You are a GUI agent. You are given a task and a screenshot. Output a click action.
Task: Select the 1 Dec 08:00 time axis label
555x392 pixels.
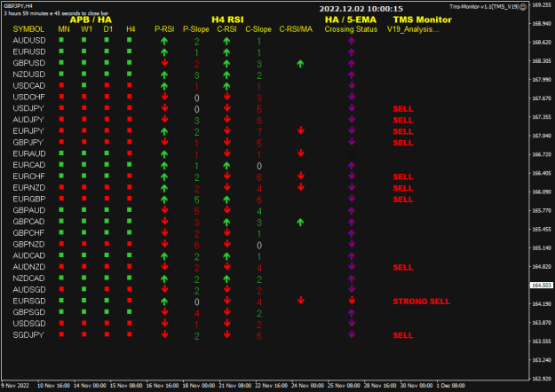tap(450, 386)
